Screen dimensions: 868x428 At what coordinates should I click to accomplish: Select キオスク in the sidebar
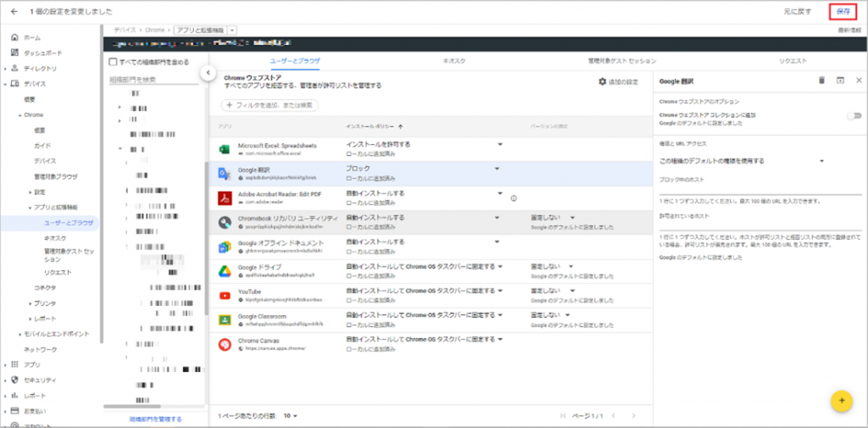[55, 238]
